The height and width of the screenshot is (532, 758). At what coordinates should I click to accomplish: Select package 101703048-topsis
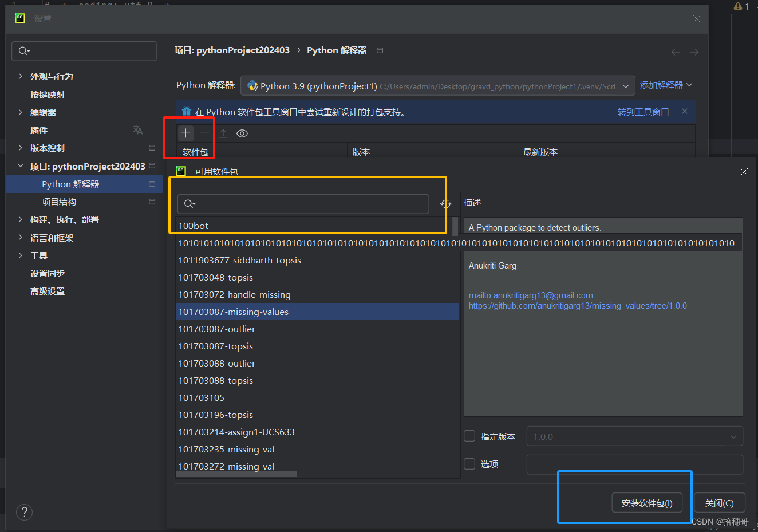coord(318,277)
